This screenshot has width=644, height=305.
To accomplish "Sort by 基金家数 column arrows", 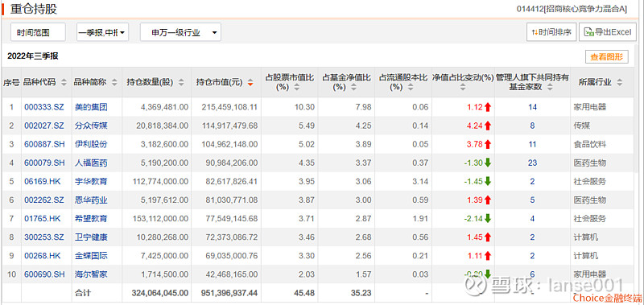I will [550, 87].
